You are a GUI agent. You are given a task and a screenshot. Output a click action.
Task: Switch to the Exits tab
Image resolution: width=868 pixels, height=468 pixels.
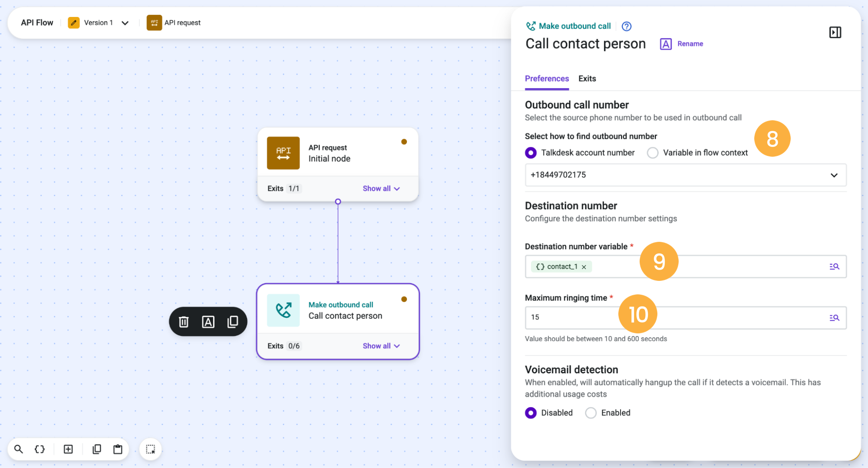587,79
